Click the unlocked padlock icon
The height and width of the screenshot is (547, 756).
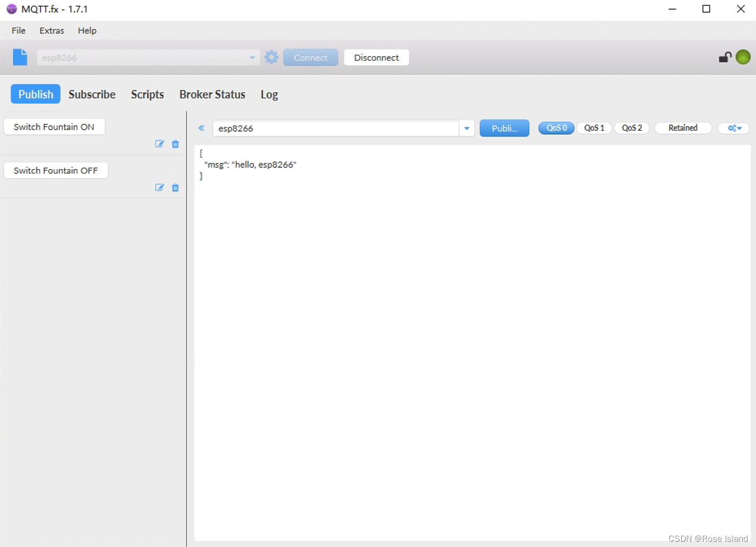pyautogui.click(x=725, y=57)
